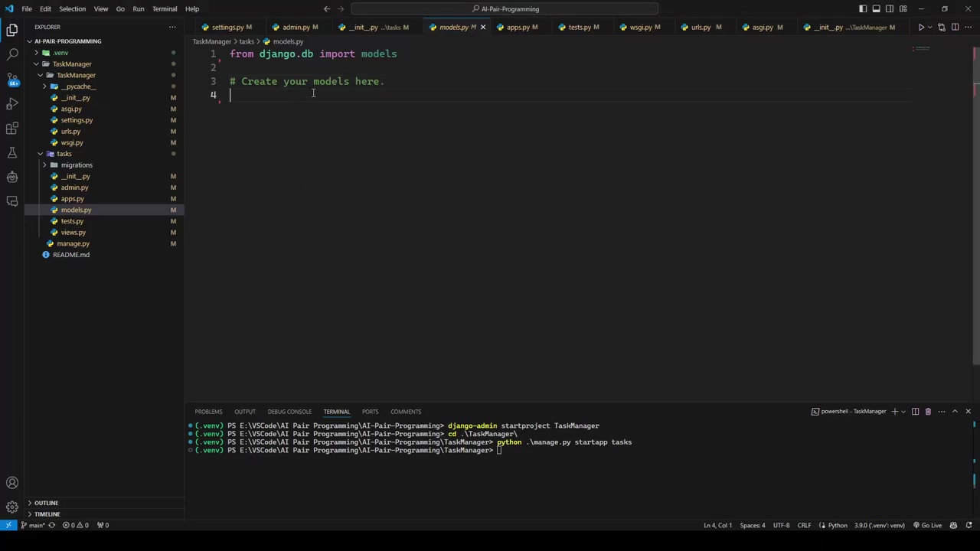980x551 pixels.
Task: Toggle the bottom panel visibility
Action: 876,9
